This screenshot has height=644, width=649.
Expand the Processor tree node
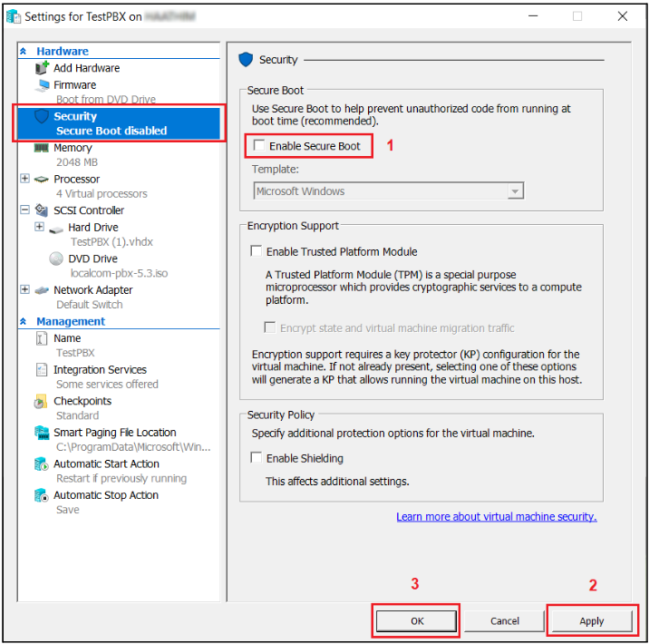tap(24, 179)
